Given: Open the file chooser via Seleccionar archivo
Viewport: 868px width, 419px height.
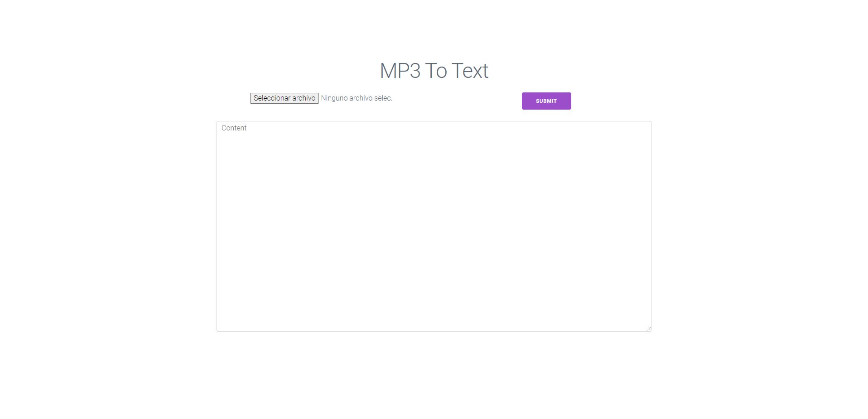Looking at the screenshot, I should [x=284, y=98].
